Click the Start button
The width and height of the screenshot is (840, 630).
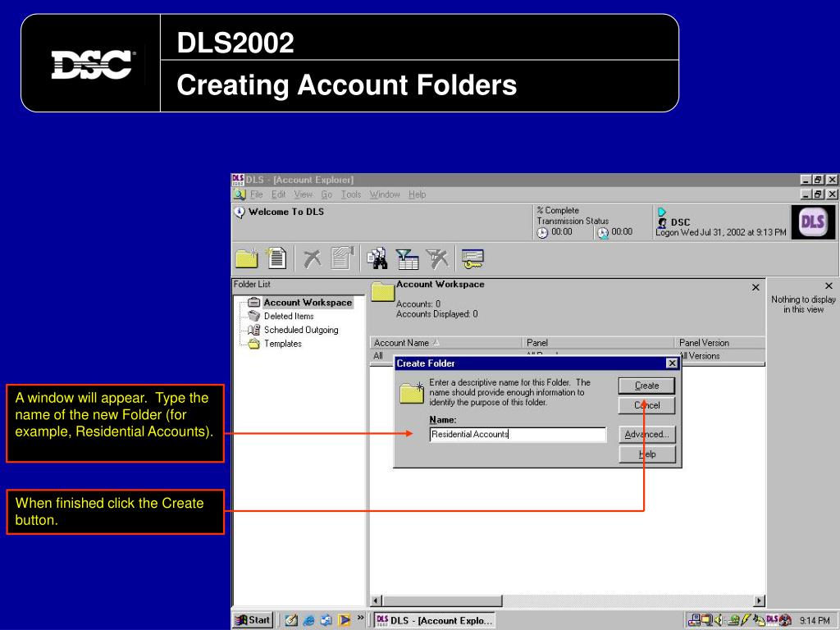click(253, 620)
